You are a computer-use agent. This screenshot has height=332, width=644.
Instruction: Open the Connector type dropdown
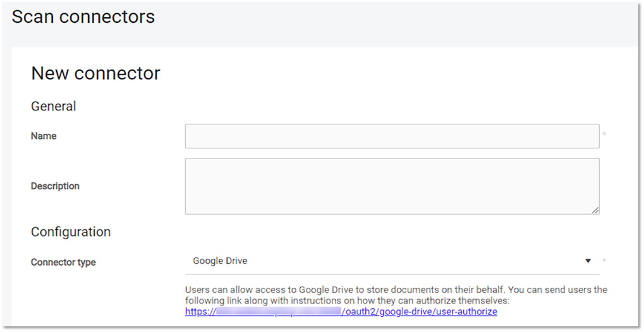[392, 261]
